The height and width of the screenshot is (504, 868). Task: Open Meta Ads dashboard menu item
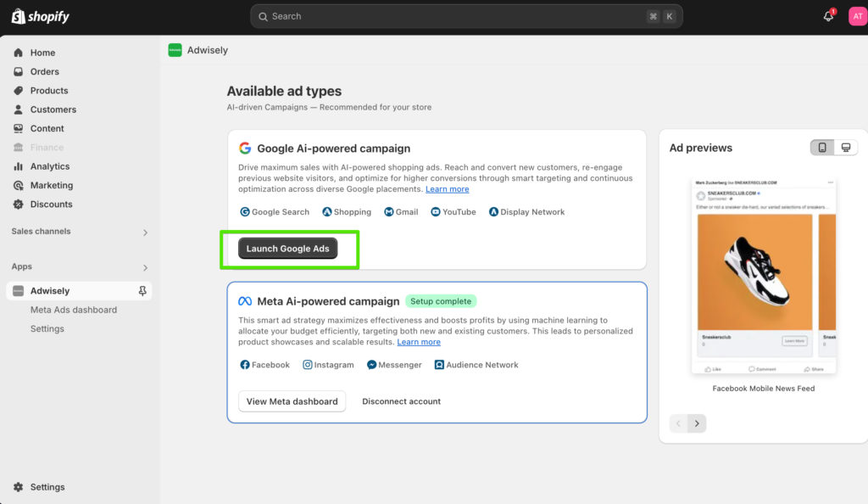click(74, 310)
